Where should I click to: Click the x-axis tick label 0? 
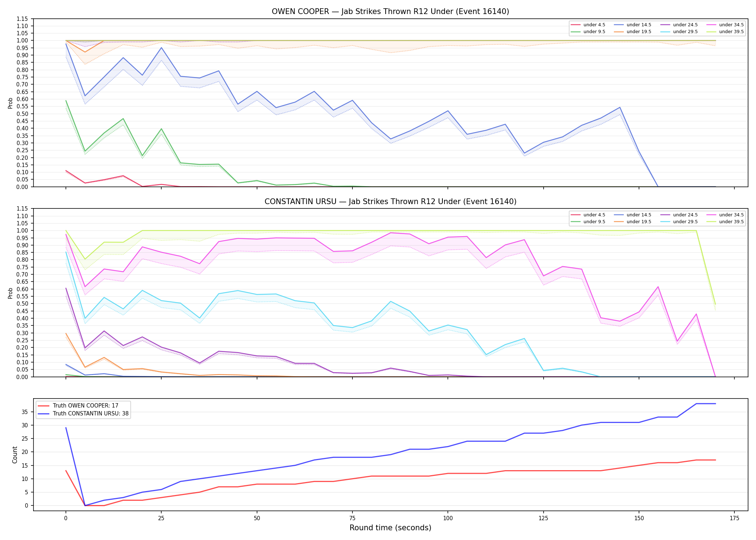[x=66, y=518]
